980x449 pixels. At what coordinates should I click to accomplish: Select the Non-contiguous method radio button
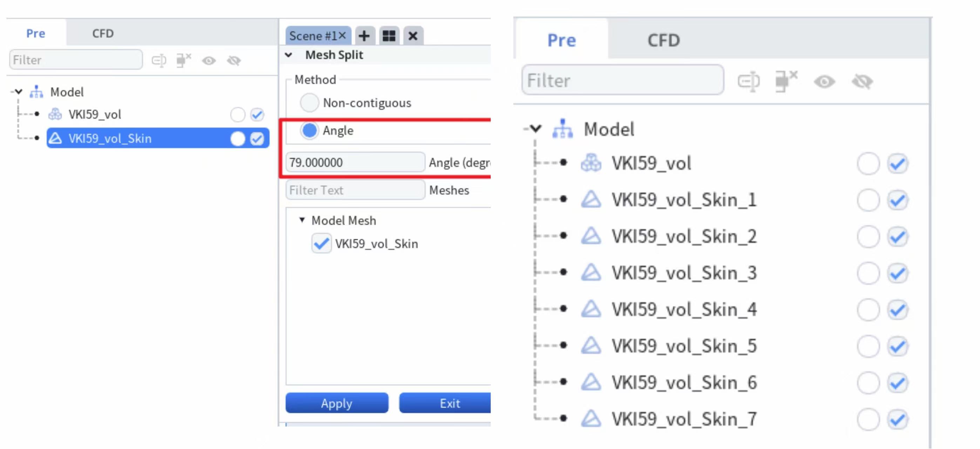coord(309,103)
